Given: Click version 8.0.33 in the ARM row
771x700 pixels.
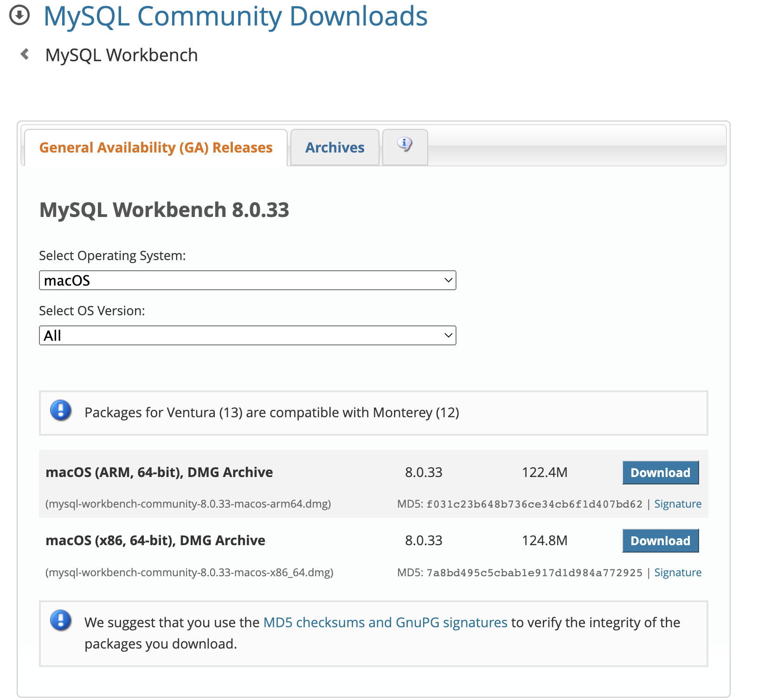Looking at the screenshot, I should pyautogui.click(x=424, y=472).
